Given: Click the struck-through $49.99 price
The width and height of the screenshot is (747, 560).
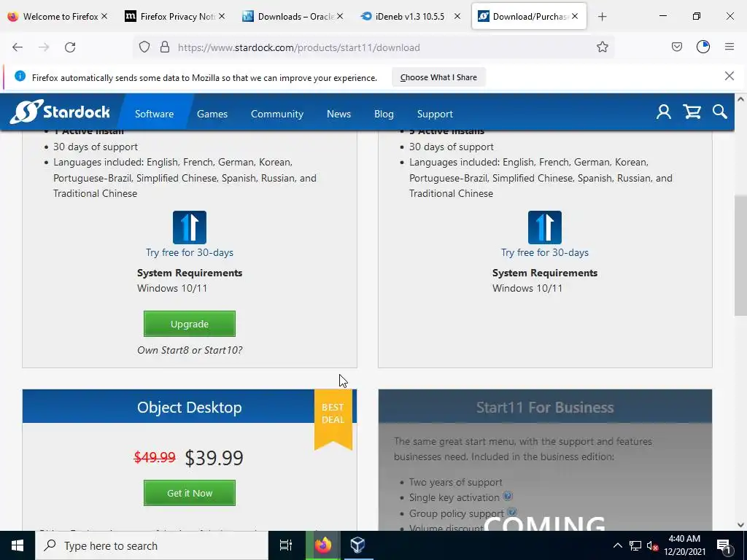Looking at the screenshot, I should 155,457.
